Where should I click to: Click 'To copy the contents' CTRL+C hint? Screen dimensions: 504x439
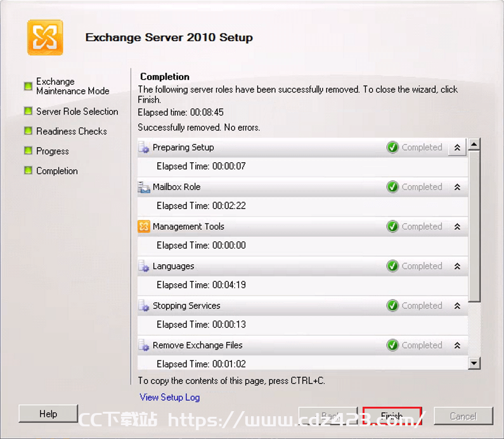coord(231,381)
